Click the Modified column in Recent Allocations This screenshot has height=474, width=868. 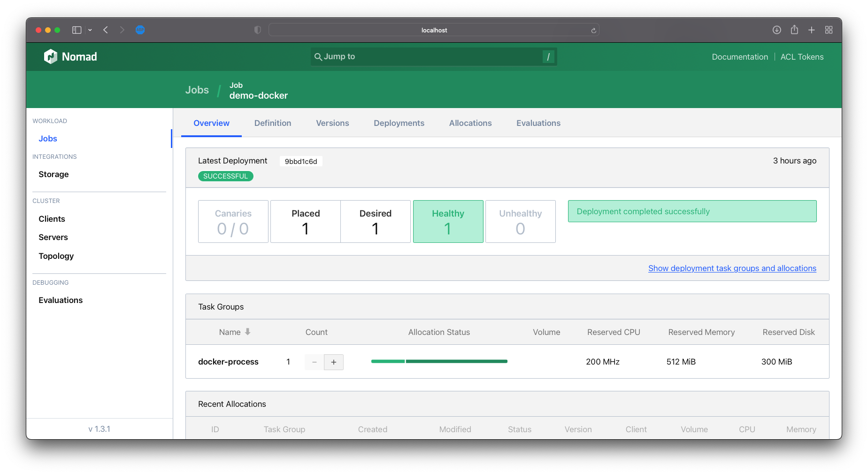tap(455, 429)
